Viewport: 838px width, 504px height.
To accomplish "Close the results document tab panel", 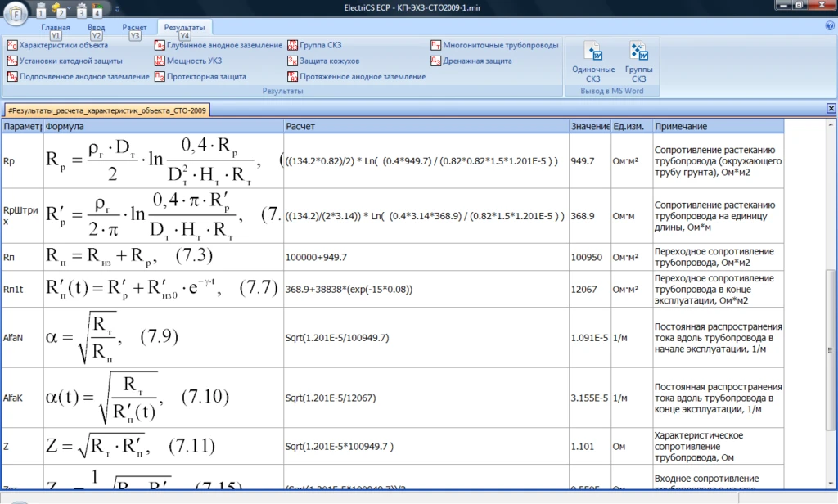I will [x=831, y=109].
